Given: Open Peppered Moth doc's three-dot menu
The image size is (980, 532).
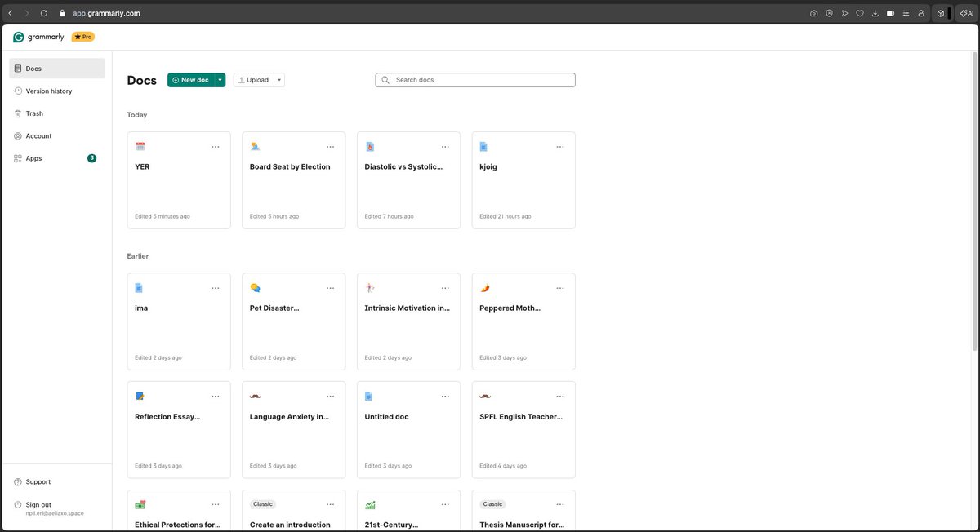Looking at the screenshot, I should pyautogui.click(x=560, y=288).
